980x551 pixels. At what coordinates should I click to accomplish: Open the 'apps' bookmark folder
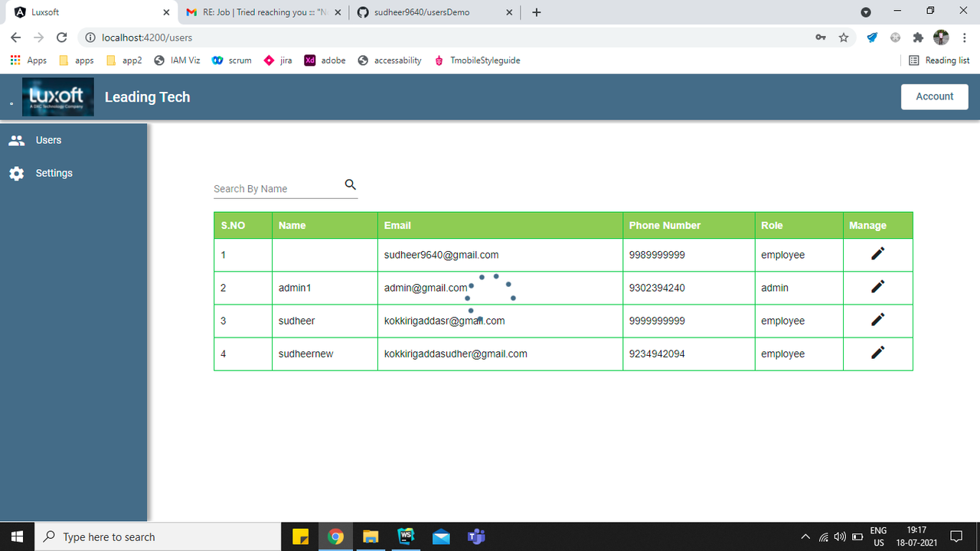76,60
